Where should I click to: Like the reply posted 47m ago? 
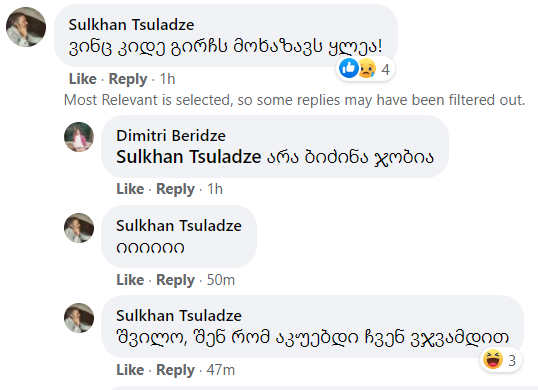pos(130,370)
